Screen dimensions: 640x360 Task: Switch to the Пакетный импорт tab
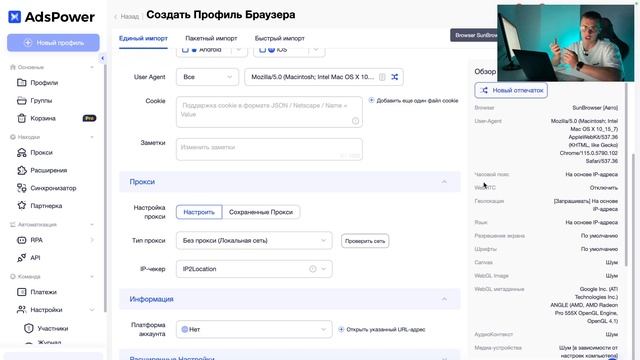point(211,38)
